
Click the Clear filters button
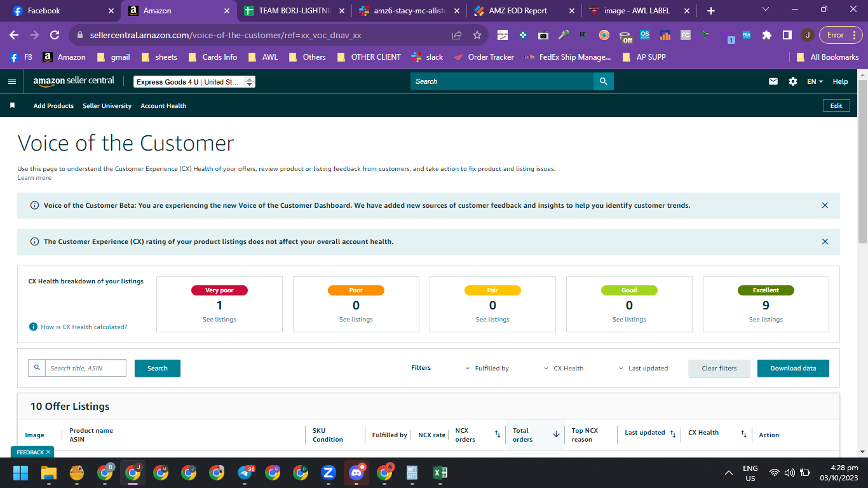(719, 369)
